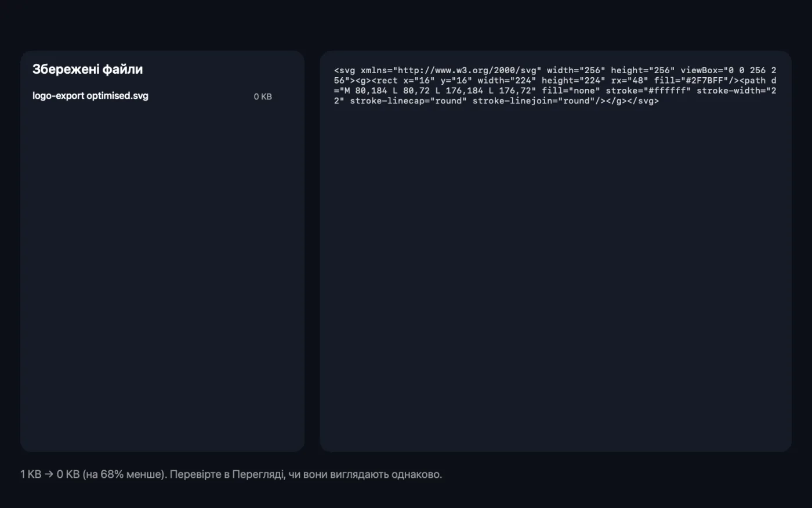Click the Збережені файли heading

click(x=88, y=69)
